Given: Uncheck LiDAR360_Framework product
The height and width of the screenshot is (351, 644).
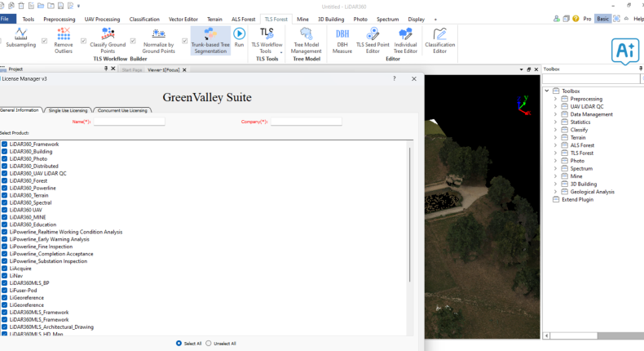Looking at the screenshot, I should 5,144.
